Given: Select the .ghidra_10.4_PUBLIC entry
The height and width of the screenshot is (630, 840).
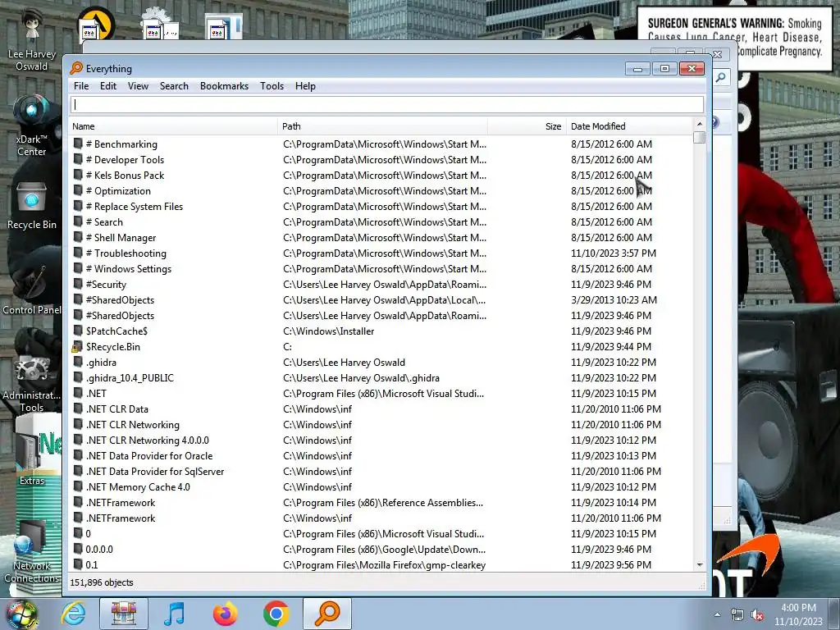Looking at the screenshot, I should [x=130, y=377].
